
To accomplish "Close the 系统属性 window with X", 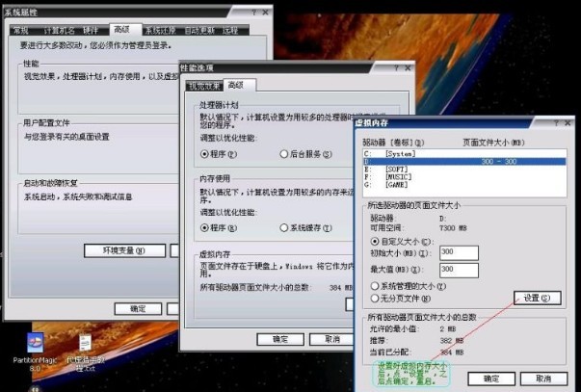I will coord(265,13).
